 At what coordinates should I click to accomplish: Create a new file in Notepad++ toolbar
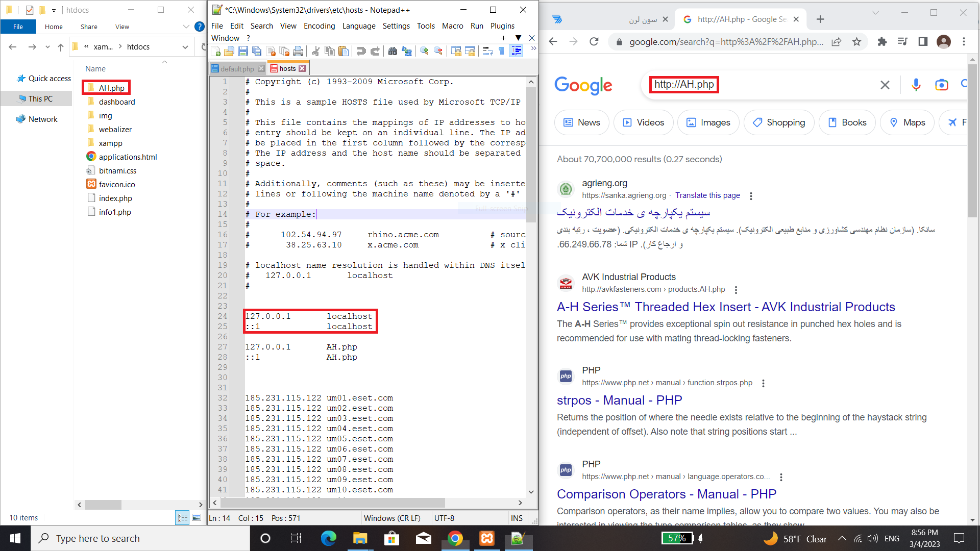click(216, 51)
